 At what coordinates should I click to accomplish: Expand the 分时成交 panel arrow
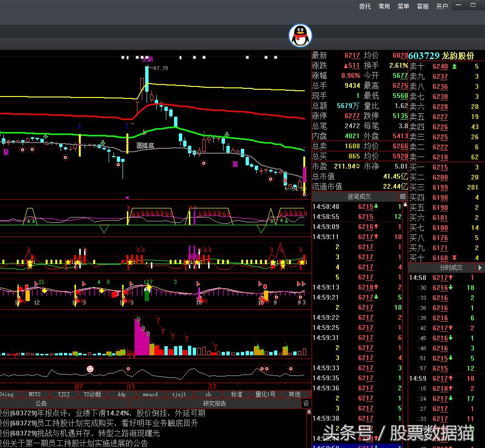coord(480,267)
